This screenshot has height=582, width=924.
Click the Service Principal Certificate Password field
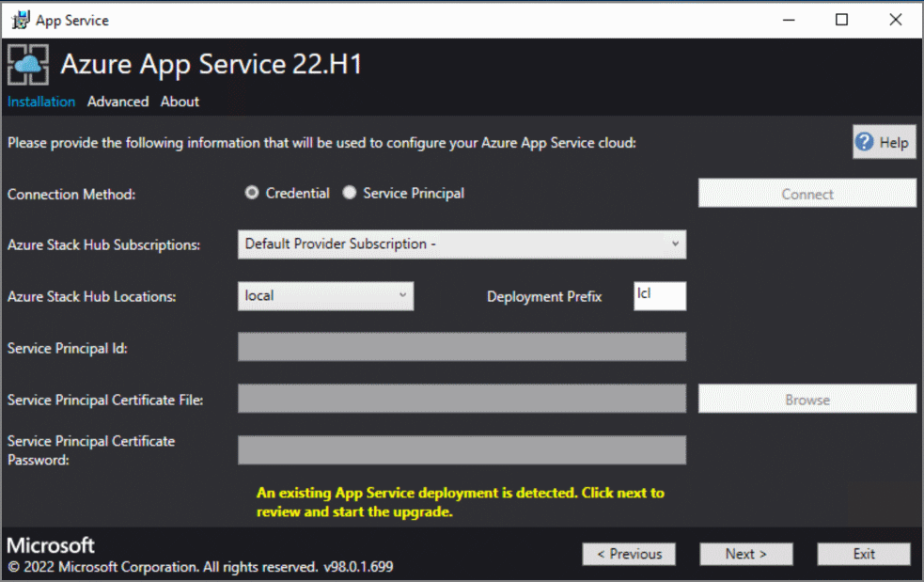[461, 450]
